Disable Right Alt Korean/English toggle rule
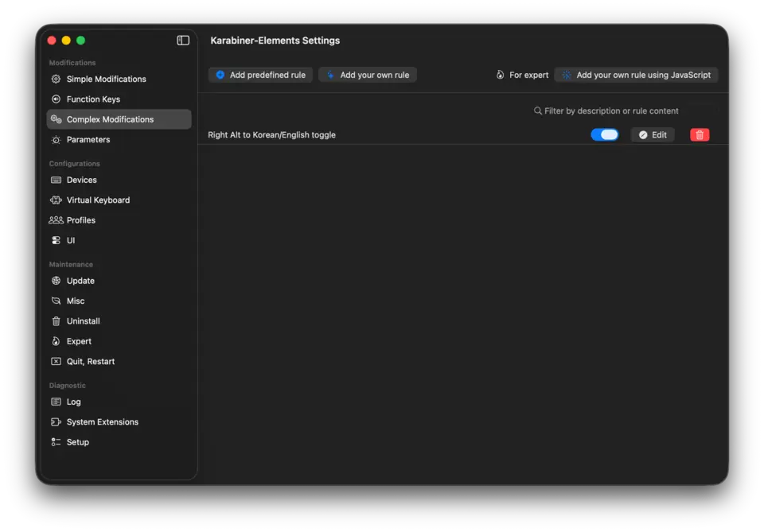The height and width of the screenshot is (532, 764). (x=605, y=135)
